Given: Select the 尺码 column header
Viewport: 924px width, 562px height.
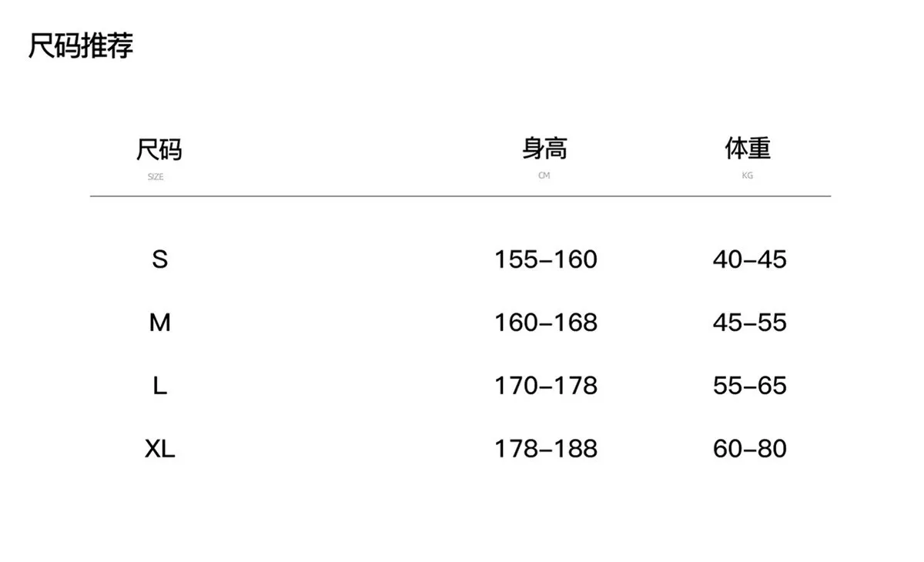Looking at the screenshot, I should (x=159, y=149).
